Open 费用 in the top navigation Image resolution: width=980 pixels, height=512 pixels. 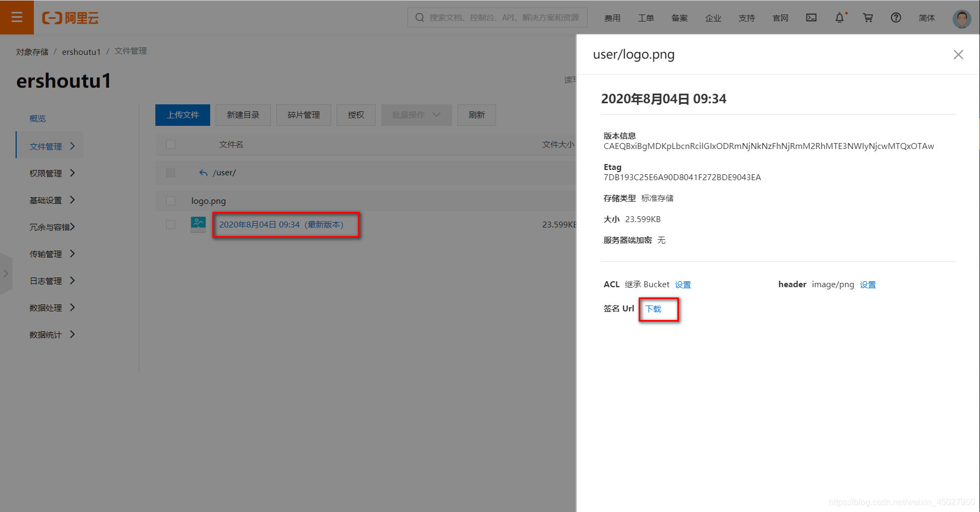click(x=612, y=18)
